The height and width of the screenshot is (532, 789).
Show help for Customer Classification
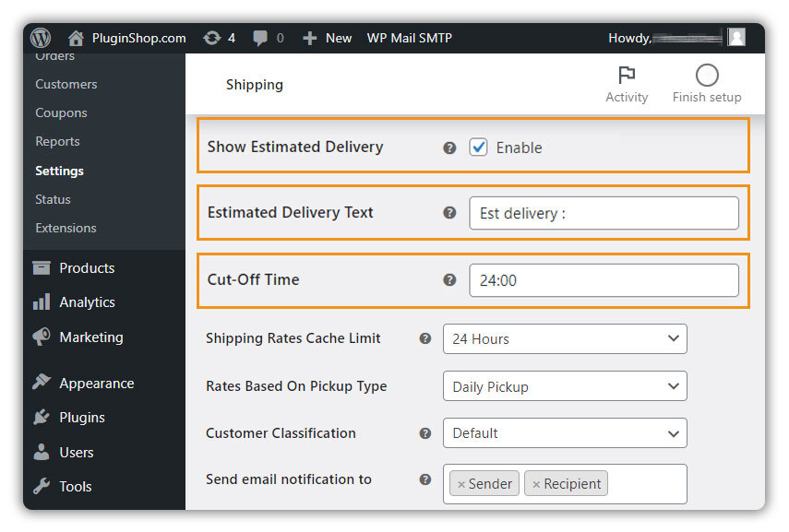[425, 433]
